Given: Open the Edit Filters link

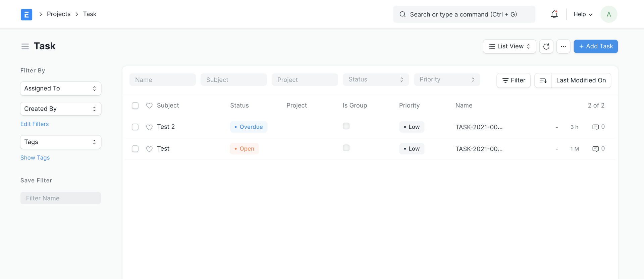Looking at the screenshot, I should pyautogui.click(x=35, y=124).
